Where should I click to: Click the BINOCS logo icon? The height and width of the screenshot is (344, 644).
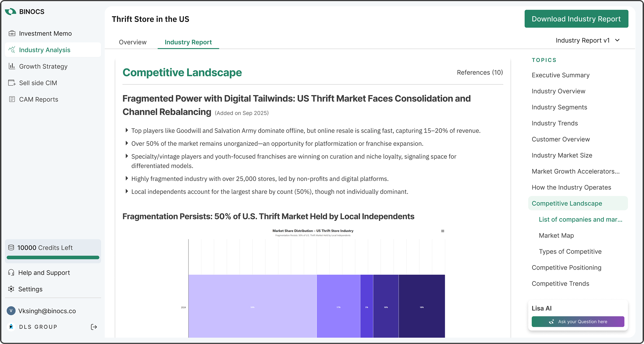[11, 12]
